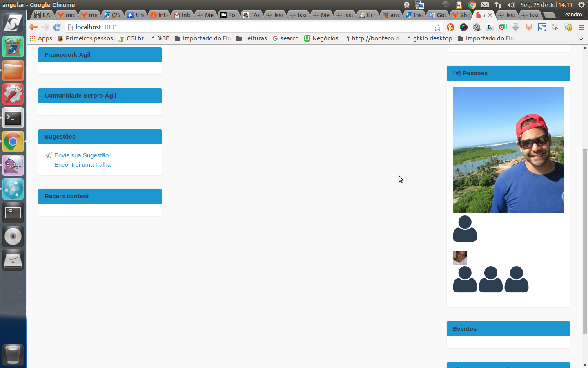Switch to the 'Err' tab

[367, 15]
